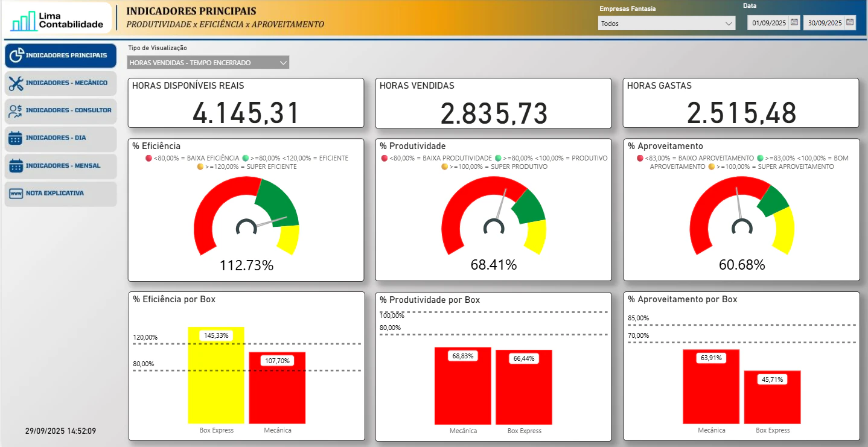Click the pie chart icon for Indicadores Principais
The width and height of the screenshot is (868, 447).
(x=16, y=55)
